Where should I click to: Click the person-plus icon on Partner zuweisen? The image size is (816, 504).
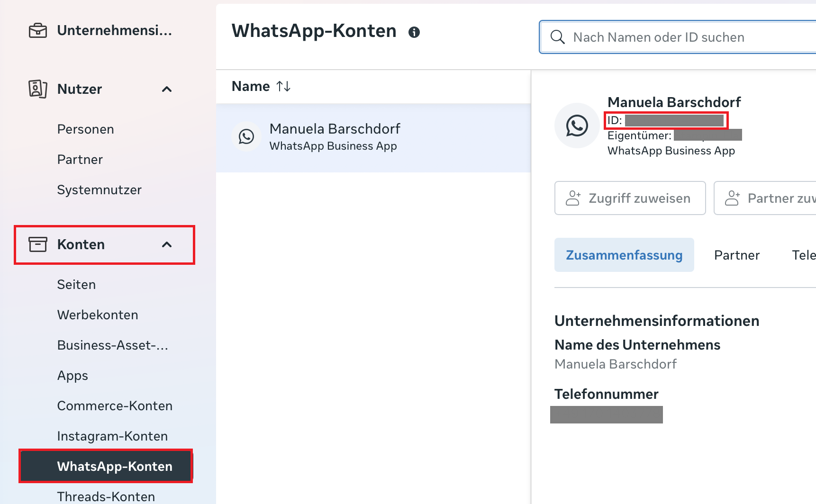733,198
